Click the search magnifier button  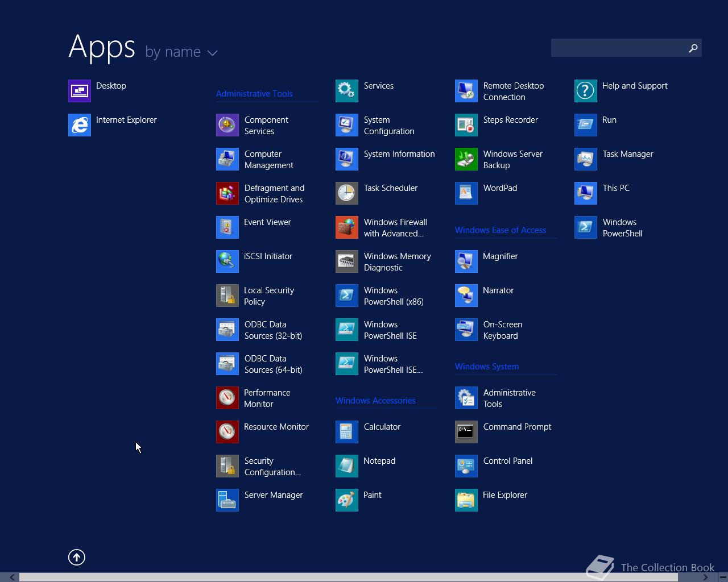click(x=693, y=48)
